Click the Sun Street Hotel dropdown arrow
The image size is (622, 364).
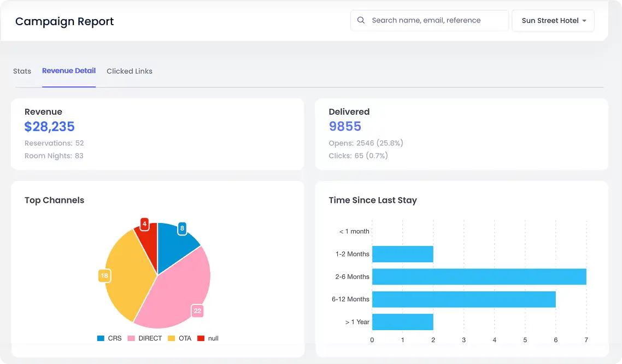click(x=584, y=21)
